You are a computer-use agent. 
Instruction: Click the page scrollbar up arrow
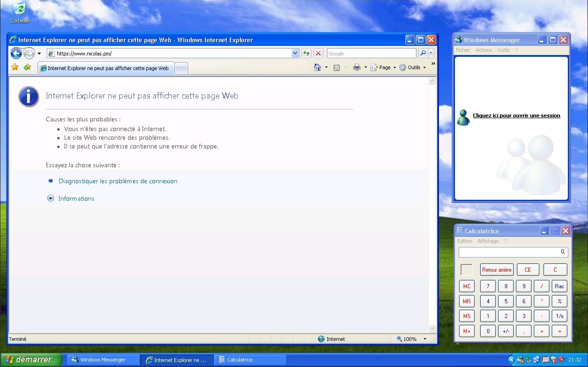tap(432, 81)
